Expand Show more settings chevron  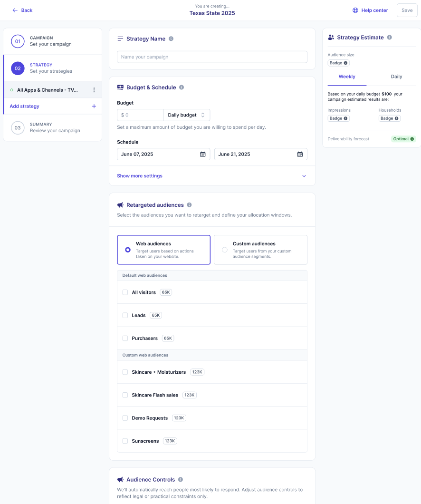(304, 176)
